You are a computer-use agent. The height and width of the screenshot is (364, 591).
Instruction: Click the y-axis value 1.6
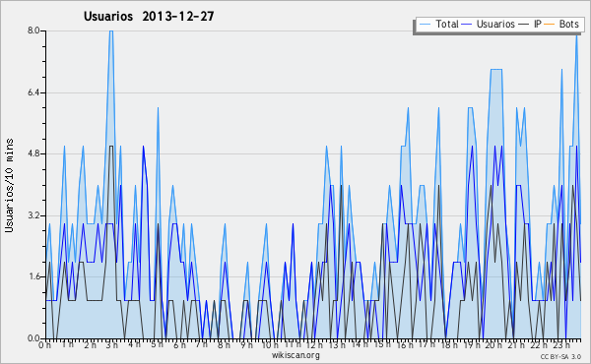click(33, 276)
